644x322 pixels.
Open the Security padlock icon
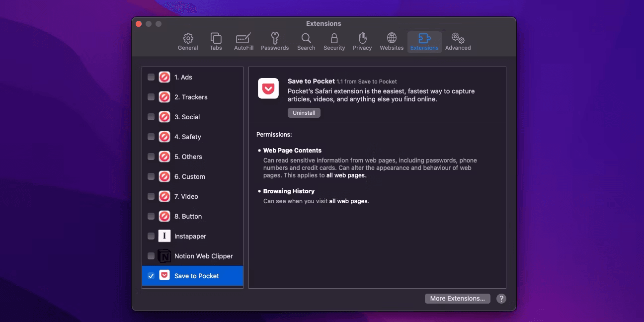[x=334, y=38]
